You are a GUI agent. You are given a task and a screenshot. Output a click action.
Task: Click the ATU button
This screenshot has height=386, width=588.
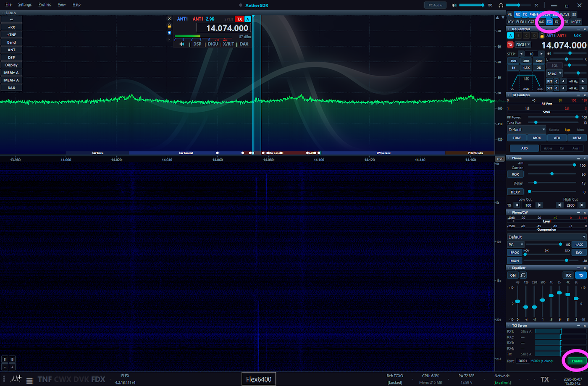tap(557, 138)
